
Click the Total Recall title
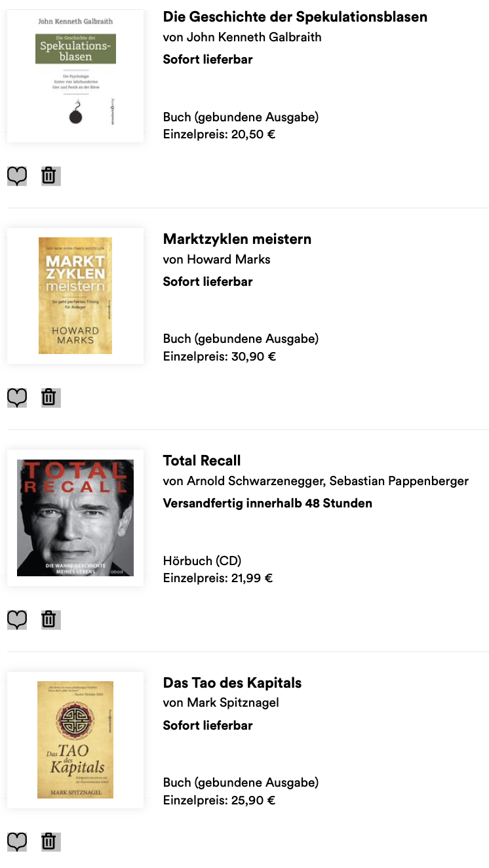point(202,461)
